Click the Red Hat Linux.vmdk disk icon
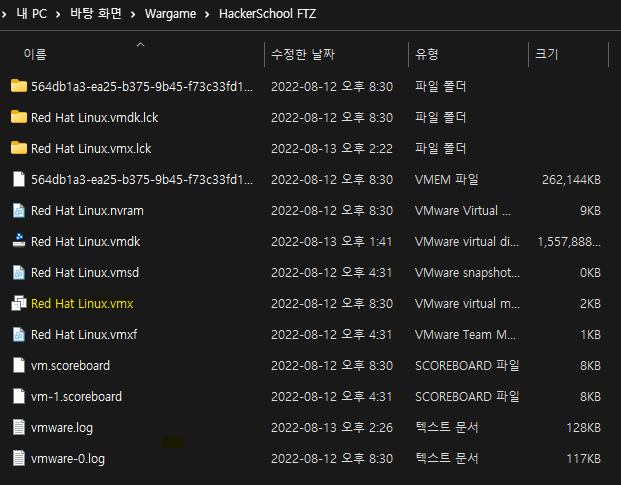Viewport: 621px width, 485px height. pyautogui.click(x=19, y=241)
